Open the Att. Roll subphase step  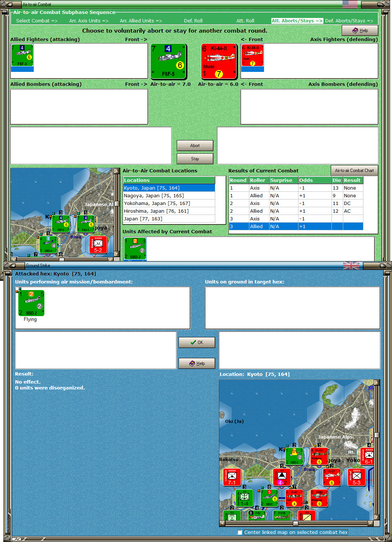pos(245,21)
